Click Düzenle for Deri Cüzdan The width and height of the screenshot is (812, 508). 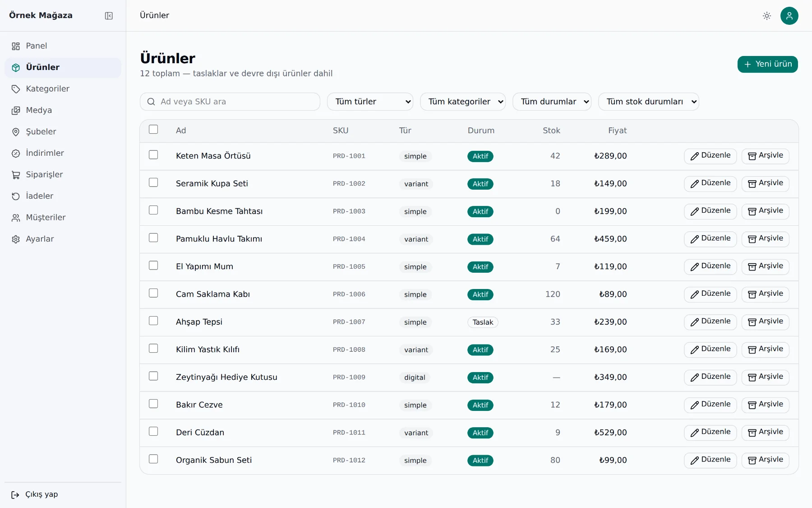pos(710,432)
